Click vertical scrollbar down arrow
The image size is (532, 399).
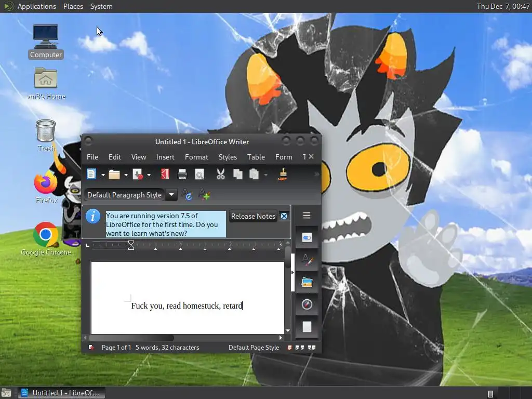(x=288, y=330)
